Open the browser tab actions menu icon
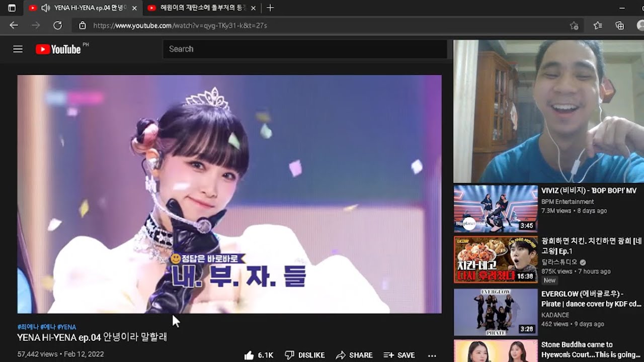Image resolution: width=644 pixels, height=362 pixels. click(x=12, y=8)
